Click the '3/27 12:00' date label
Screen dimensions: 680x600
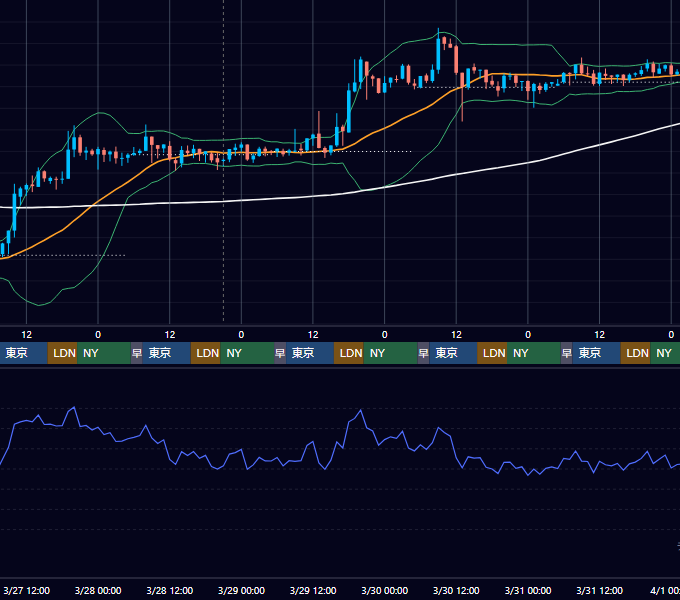[x=26, y=590]
